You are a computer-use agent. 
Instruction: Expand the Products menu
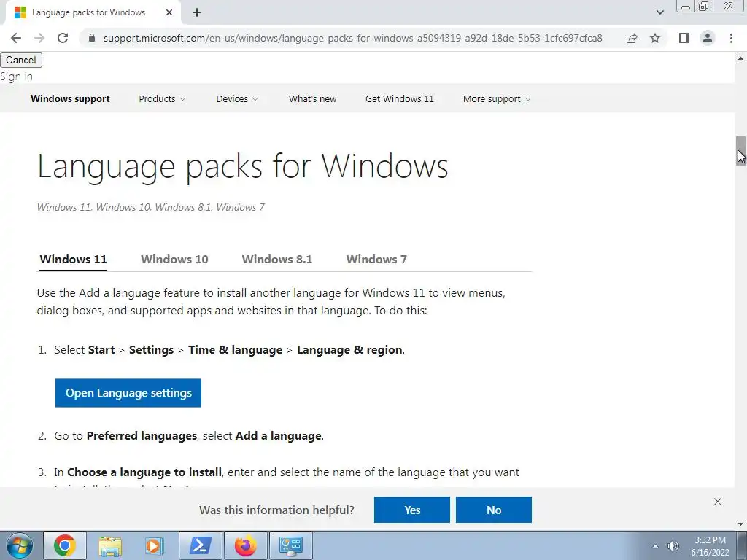tap(162, 98)
